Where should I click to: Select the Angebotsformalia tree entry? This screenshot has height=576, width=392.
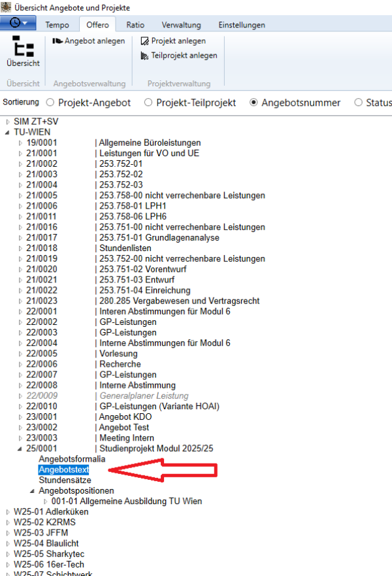coord(72,459)
